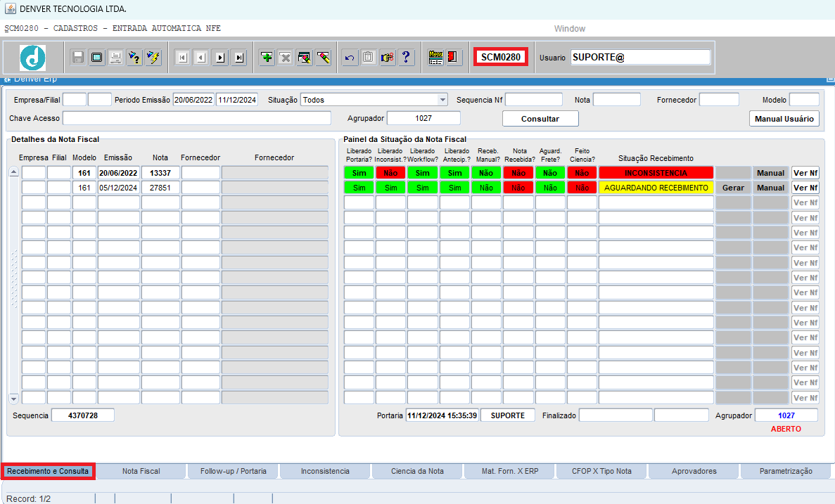The image size is (835, 504).
Task: Click the Consultar button
Action: [540, 119]
